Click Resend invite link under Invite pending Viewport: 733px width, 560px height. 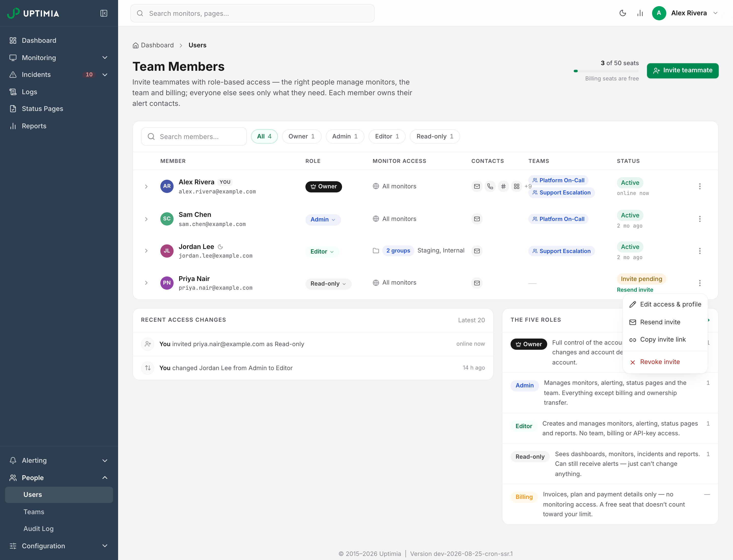[635, 290]
